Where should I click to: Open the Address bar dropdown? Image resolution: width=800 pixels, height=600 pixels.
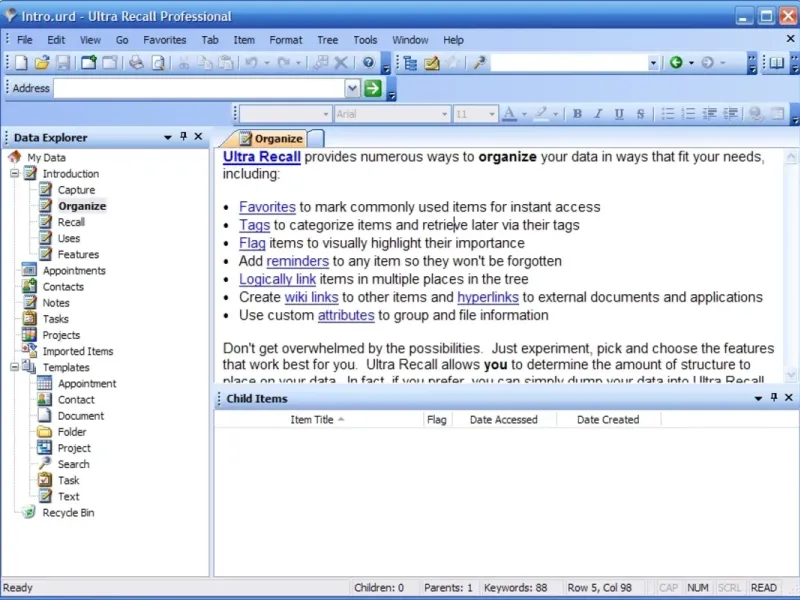(x=352, y=88)
